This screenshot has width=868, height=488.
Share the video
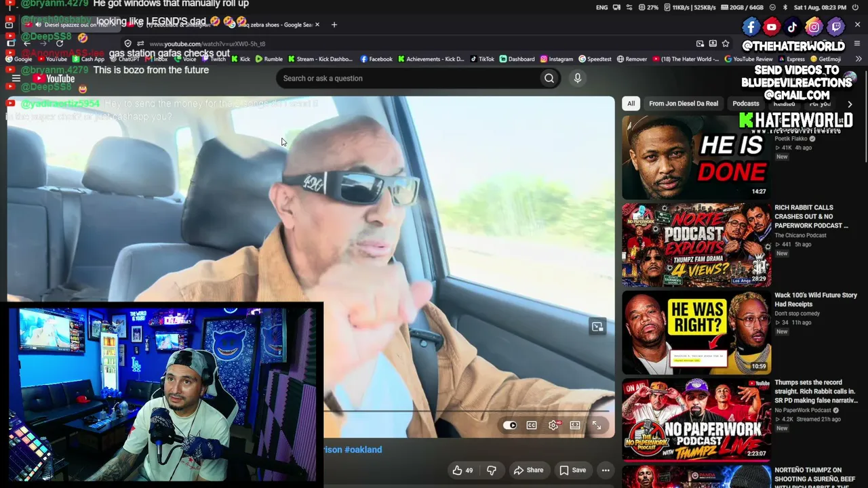coord(528,470)
